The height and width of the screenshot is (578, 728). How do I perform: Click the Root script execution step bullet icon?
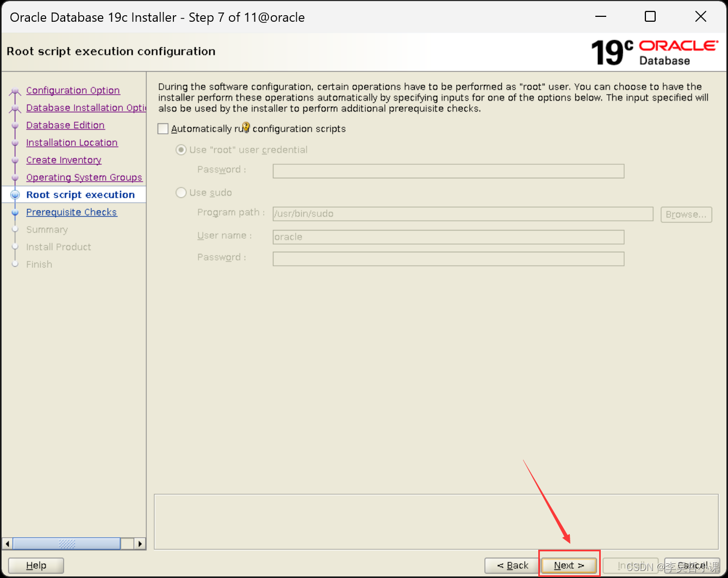[15, 195]
